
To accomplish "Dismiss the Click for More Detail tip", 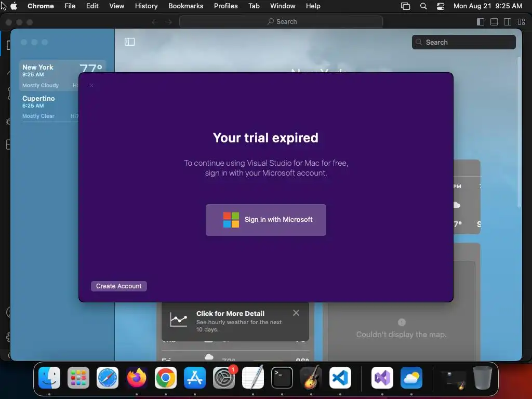I will (296, 313).
